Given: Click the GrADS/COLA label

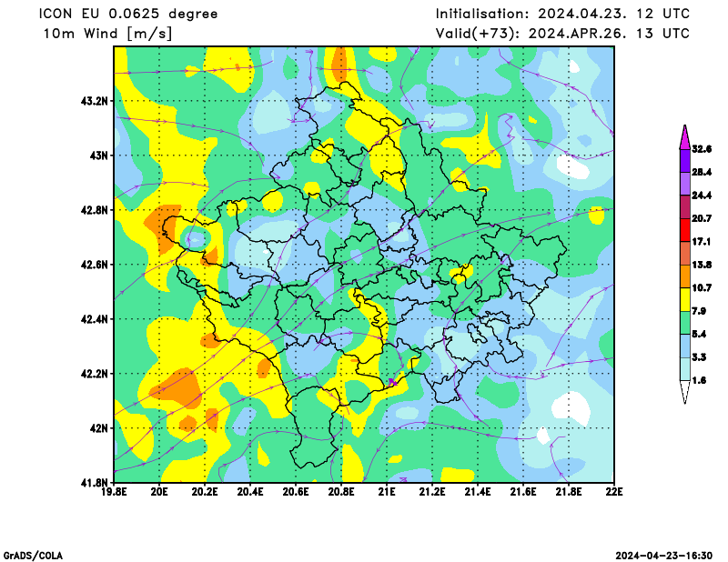Looking at the screenshot, I should coord(33,556).
